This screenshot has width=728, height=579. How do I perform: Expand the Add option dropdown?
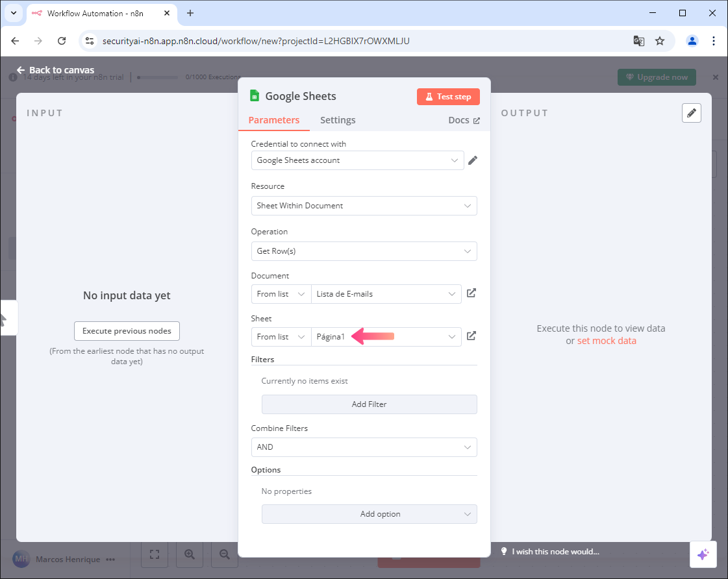click(x=369, y=514)
